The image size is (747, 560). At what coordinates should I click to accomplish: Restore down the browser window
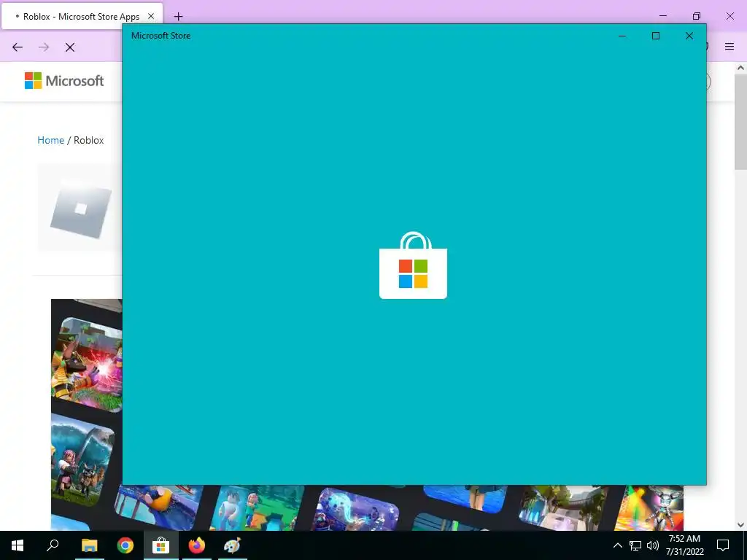tap(697, 16)
